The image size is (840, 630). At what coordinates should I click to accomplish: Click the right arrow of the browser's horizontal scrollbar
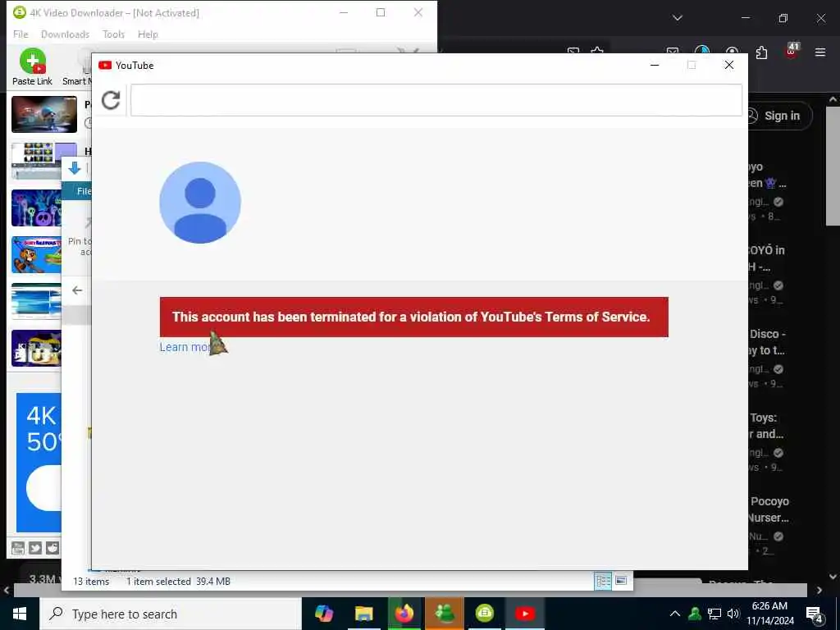819,591
